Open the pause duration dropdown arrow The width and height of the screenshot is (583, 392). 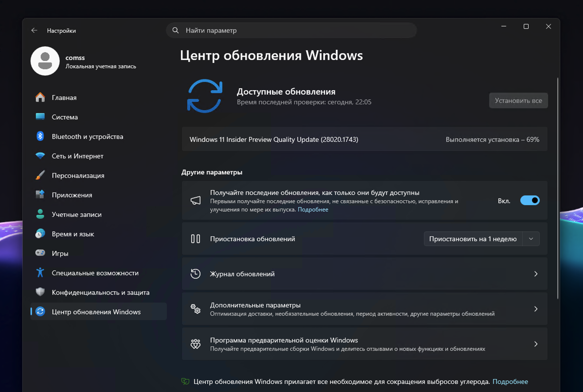coord(531,239)
